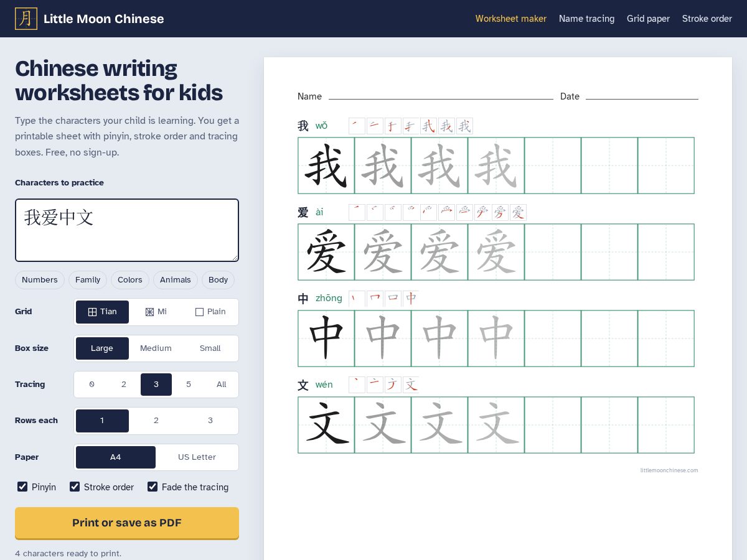Click the ài pinyin label
The height and width of the screenshot is (560, 747).
[x=319, y=212]
